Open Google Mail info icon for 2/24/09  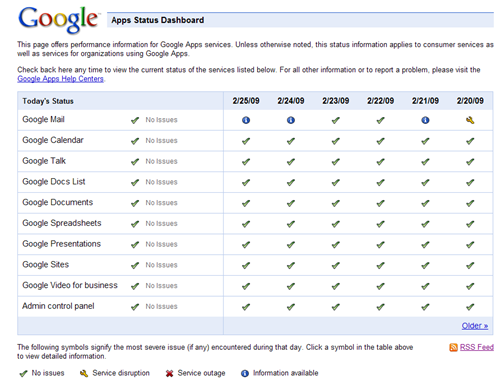click(291, 120)
